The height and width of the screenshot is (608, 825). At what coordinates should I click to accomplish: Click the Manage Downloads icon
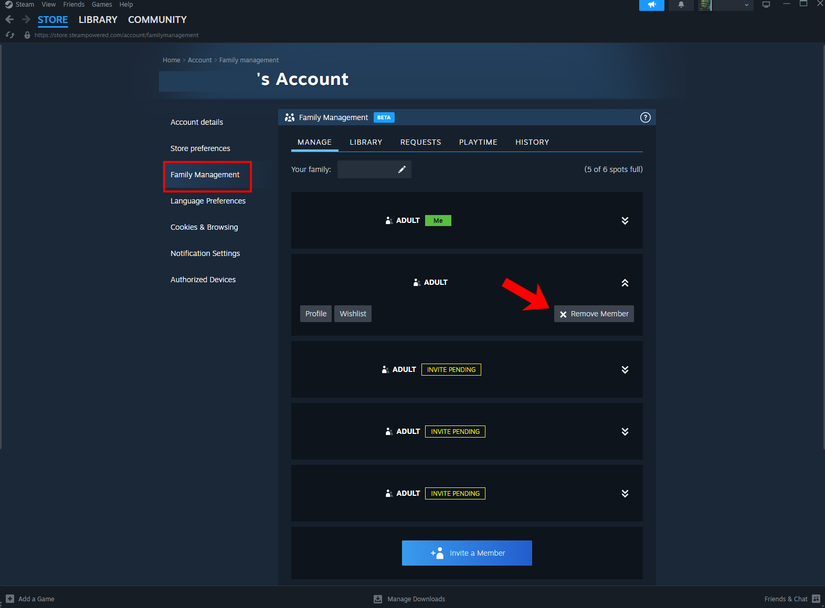(x=378, y=599)
